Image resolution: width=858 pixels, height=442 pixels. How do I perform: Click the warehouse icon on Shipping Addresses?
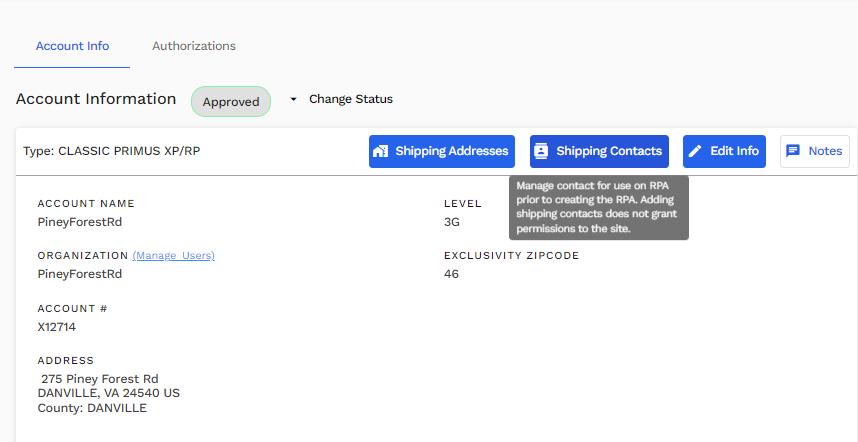coord(380,151)
